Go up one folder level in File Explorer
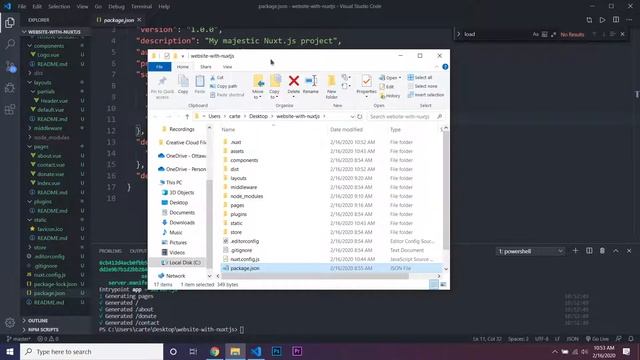The image size is (640, 360). tap(187, 116)
